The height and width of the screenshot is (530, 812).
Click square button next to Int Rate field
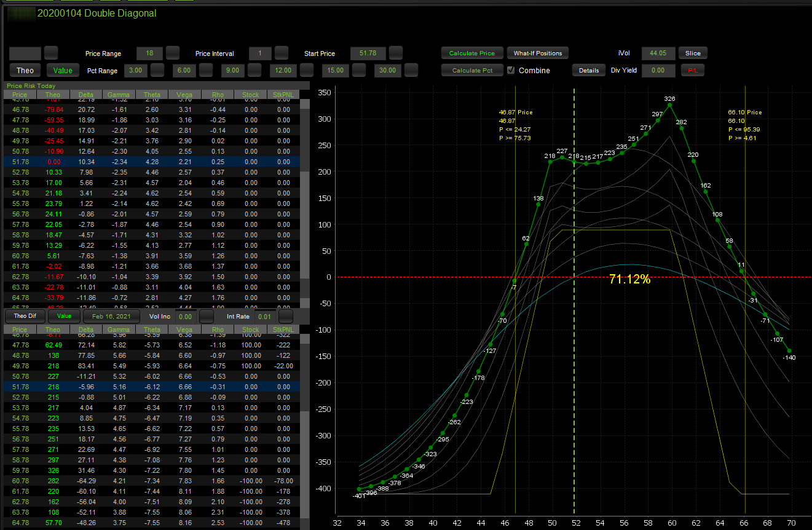tap(286, 316)
